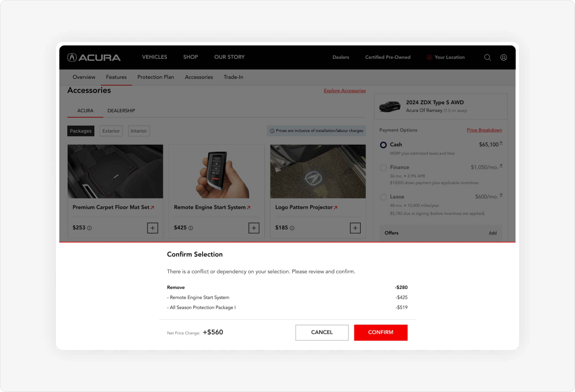
Task: Open the user account profile icon
Action: point(503,57)
